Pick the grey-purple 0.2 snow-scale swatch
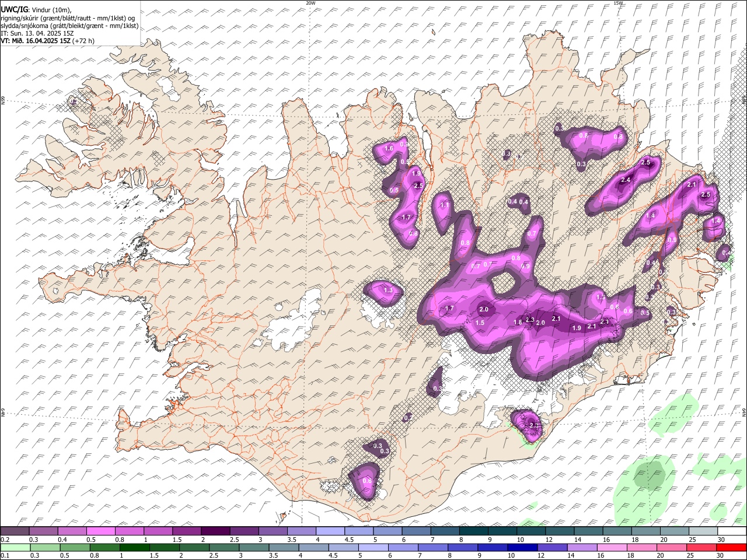Screen dimensions: 747x560 (x=15, y=531)
